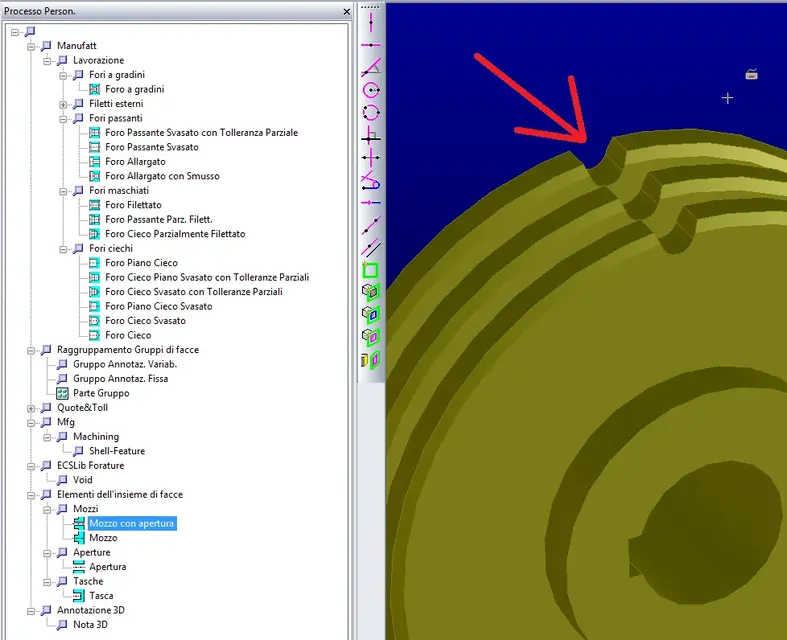Viewport: 787px width, 640px height.
Task: Click the angle constraint icon in vertical toolbar
Action: pyautogui.click(x=370, y=67)
